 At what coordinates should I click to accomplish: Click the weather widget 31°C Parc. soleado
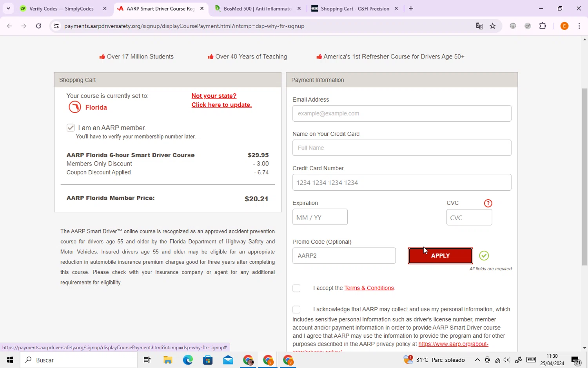tap(434, 360)
